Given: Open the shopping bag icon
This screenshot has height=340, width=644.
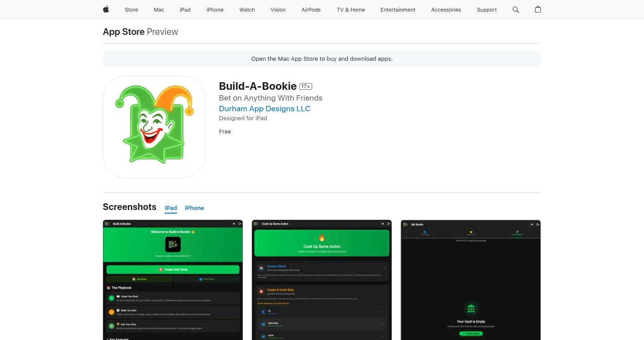Looking at the screenshot, I should pyautogui.click(x=538, y=9).
